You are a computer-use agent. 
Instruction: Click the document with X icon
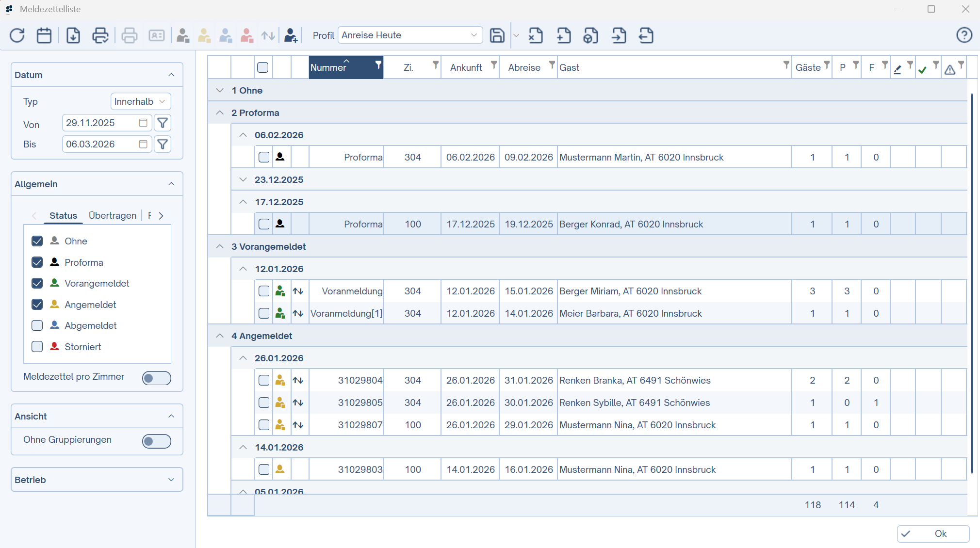click(x=536, y=35)
